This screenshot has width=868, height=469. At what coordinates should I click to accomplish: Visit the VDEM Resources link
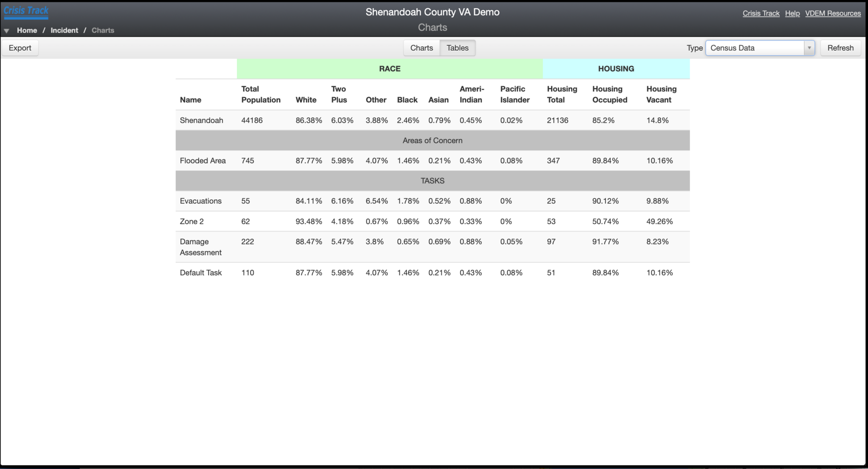pos(833,13)
